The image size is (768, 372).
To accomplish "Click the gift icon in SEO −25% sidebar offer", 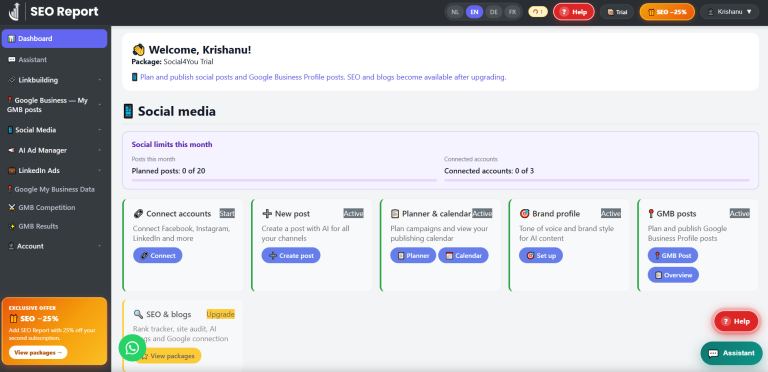I will point(13,319).
